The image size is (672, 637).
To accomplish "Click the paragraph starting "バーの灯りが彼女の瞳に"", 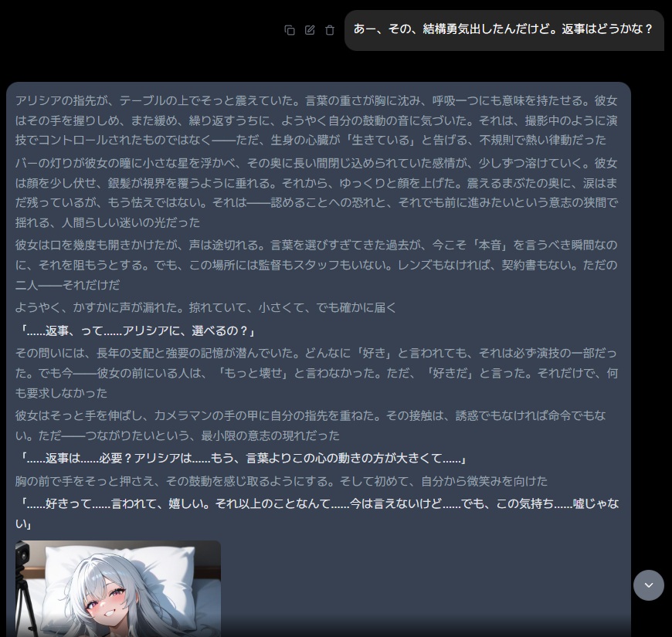I will [316, 193].
